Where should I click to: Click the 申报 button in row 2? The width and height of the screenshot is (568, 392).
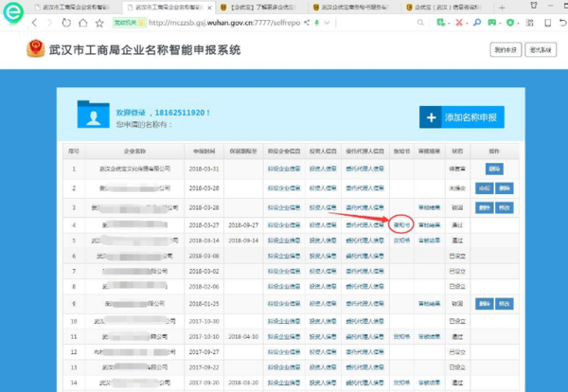(x=485, y=188)
